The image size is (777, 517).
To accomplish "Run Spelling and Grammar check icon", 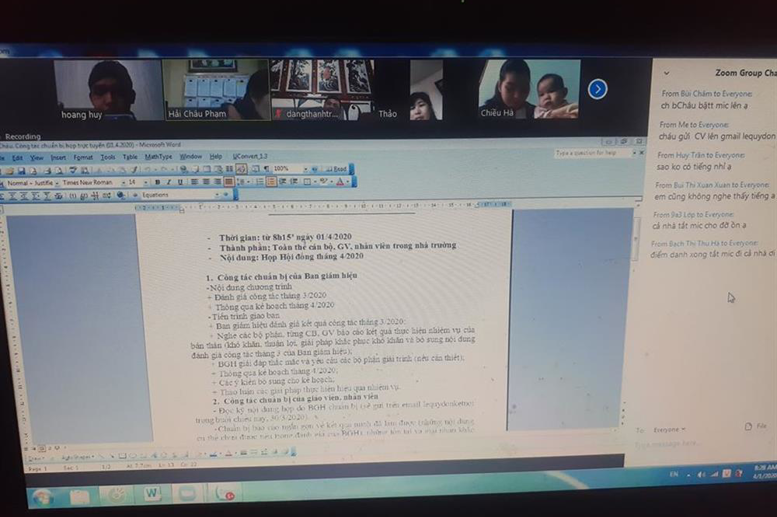I will (x=73, y=171).
